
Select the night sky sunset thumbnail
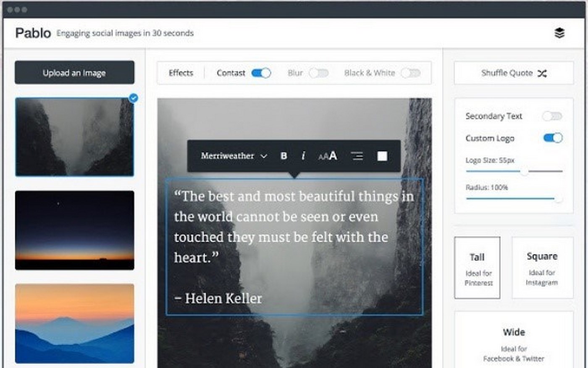[x=75, y=230]
